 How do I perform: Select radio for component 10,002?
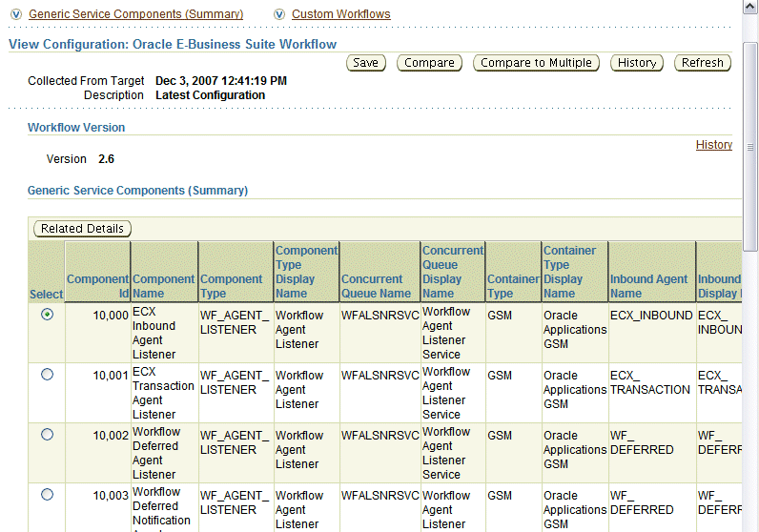click(47, 435)
